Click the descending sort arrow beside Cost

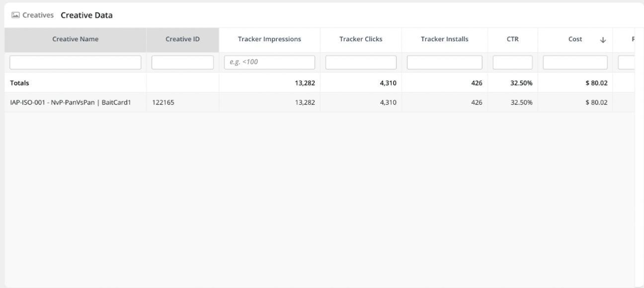(x=603, y=40)
